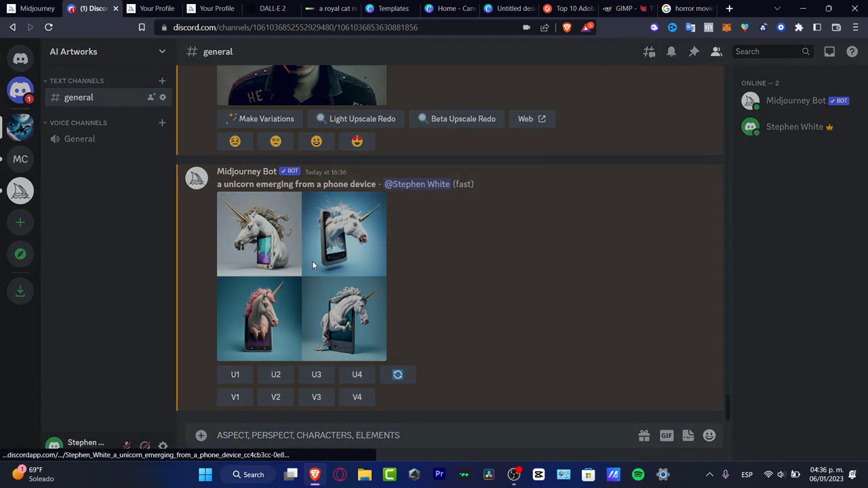The image size is (868, 488).
Task: Open the emoji picker in message box
Action: coord(709,435)
